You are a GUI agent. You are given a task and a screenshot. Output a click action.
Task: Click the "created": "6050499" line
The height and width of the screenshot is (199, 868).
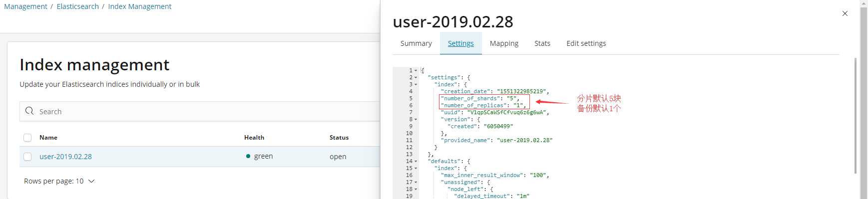(x=480, y=126)
